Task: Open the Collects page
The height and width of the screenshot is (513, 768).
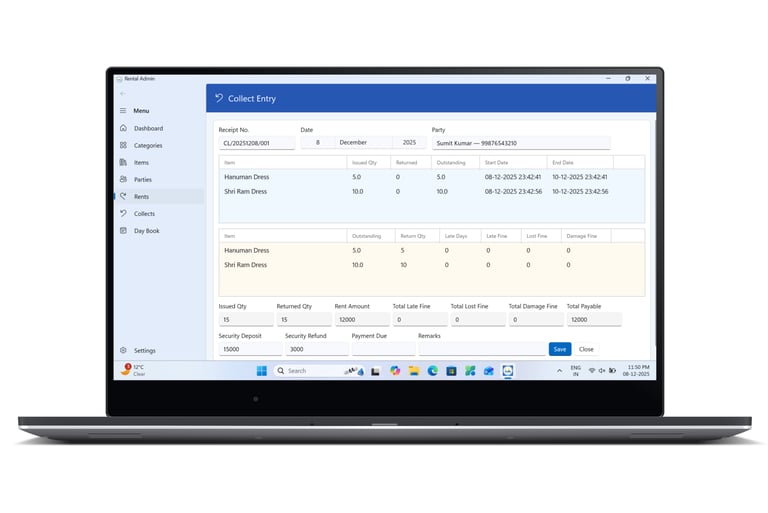Action: click(144, 214)
